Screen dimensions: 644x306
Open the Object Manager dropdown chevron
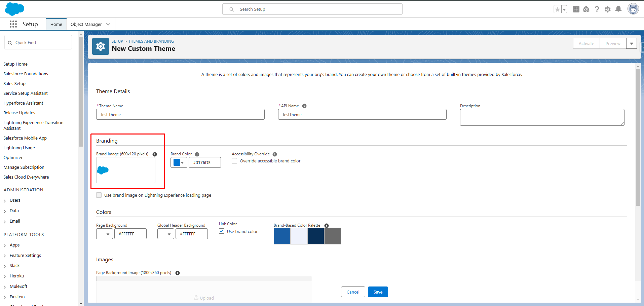click(108, 24)
